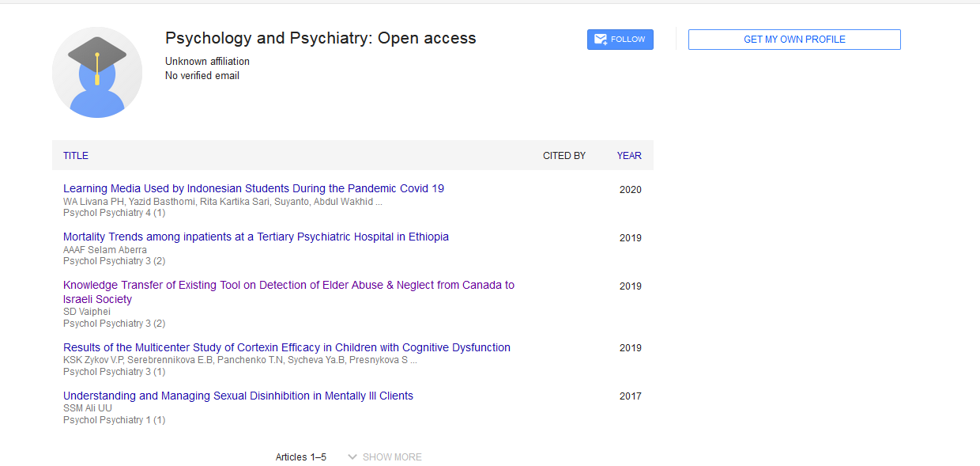Click the SD Vaiphei author text
Viewport: 980px width, 466px height.
click(x=87, y=312)
